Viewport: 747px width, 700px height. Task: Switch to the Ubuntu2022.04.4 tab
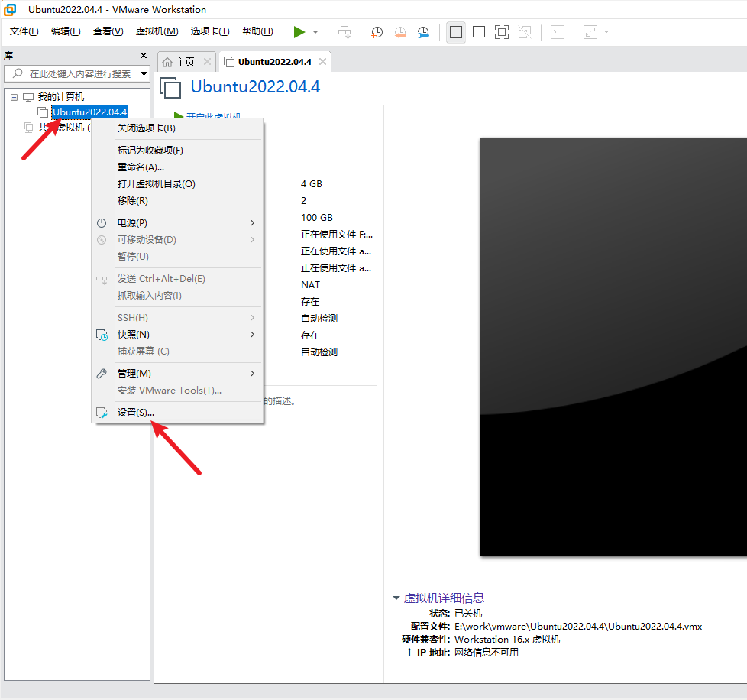click(x=275, y=62)
